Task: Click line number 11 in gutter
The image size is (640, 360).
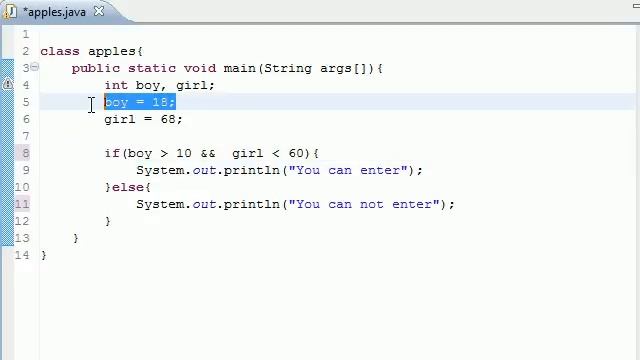Action: (22, 204)
